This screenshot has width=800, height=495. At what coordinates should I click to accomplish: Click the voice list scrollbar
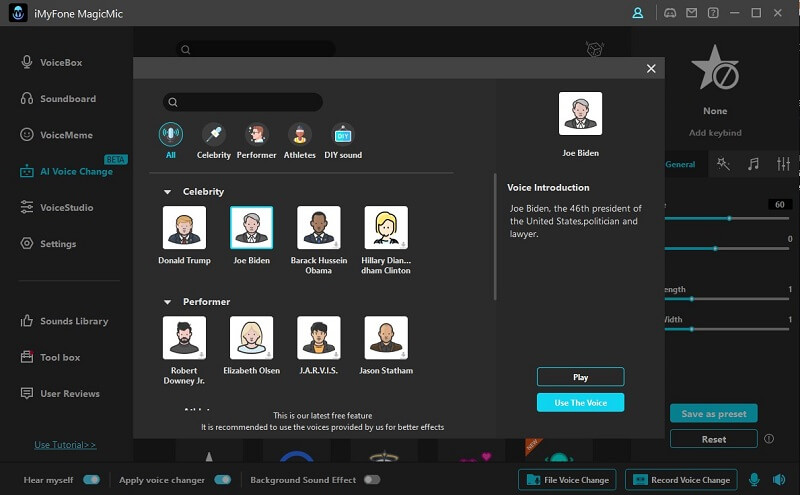click(495, 237)
